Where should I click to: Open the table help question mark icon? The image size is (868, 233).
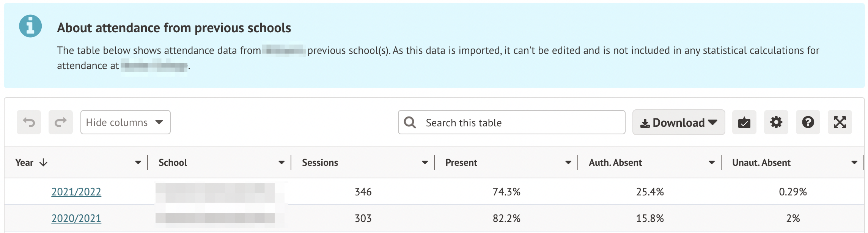(x=808, y=122)
